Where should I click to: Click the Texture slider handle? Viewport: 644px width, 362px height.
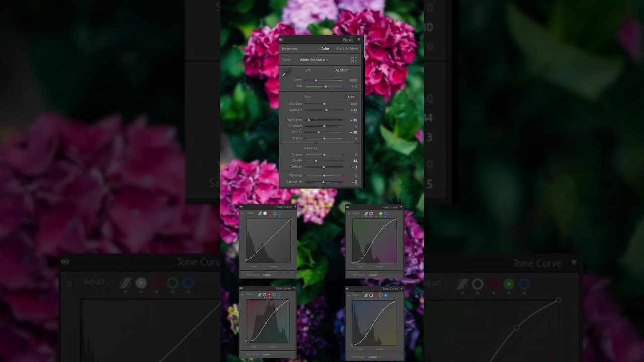(324, 154)
